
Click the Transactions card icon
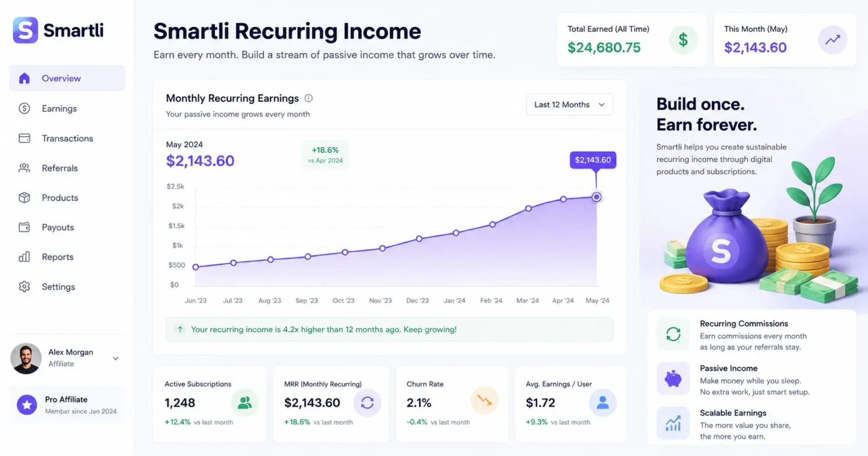tap(24, 138)
